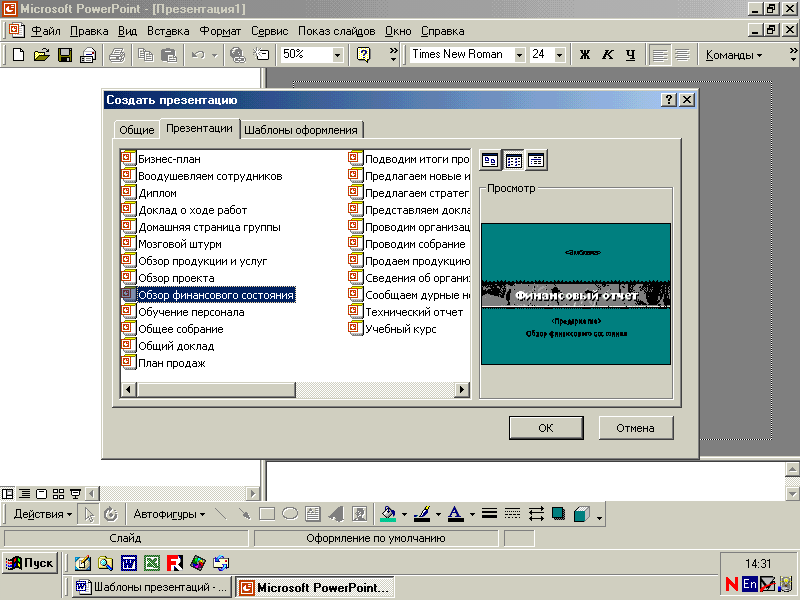The width and height of the screenshot is (800, 600).
Task: Click the Text Box tool
Action: pos(313,514)
